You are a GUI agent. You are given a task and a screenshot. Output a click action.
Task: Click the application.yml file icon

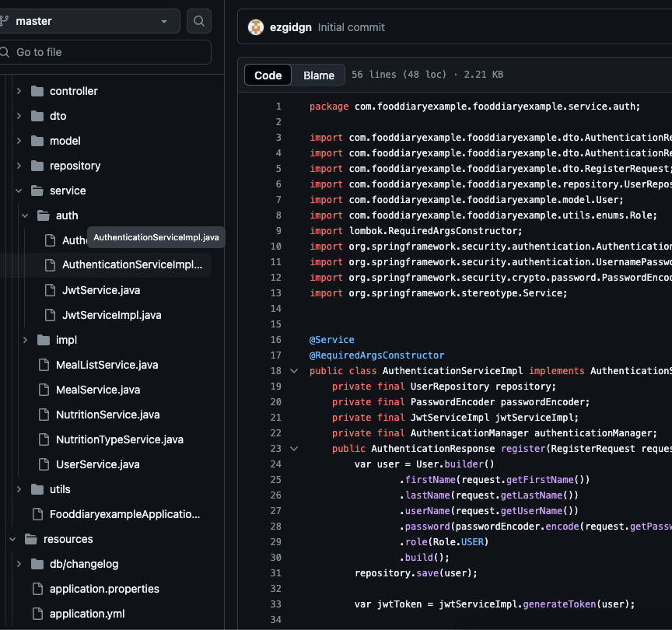[37, 614]
